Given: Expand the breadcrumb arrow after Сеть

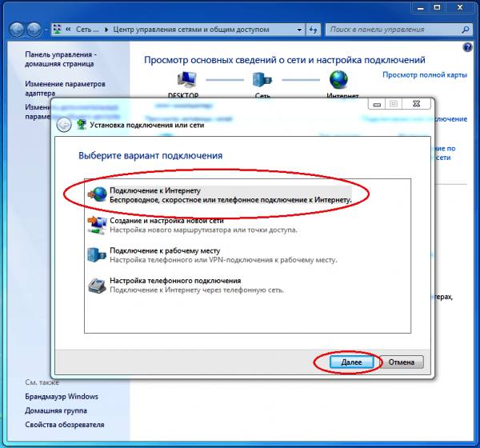Looking at the screenshot, I should click(106, 30).
